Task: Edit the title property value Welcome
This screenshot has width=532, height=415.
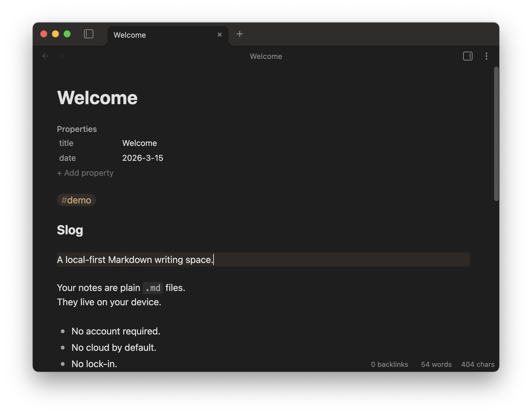Action: point(139,143)
